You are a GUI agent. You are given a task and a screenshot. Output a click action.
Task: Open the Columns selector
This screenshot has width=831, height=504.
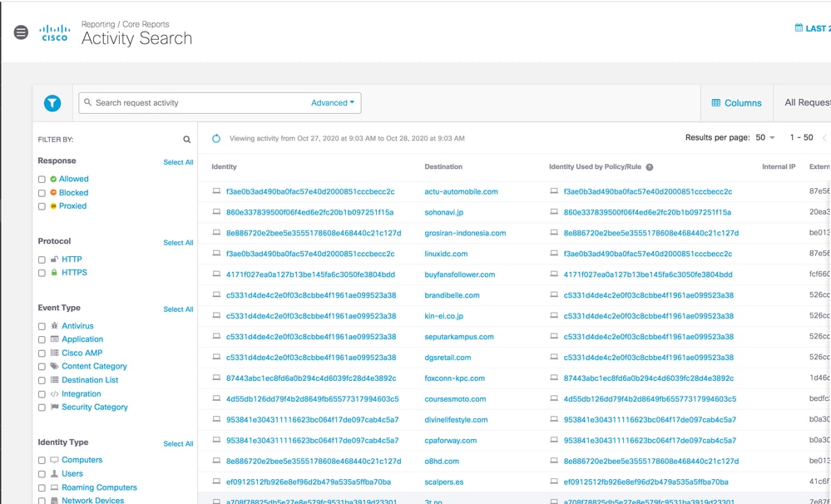[x=737, y=103]
